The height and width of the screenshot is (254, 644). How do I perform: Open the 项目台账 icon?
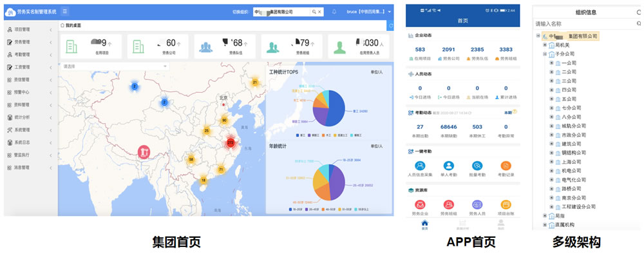[506, 204]
